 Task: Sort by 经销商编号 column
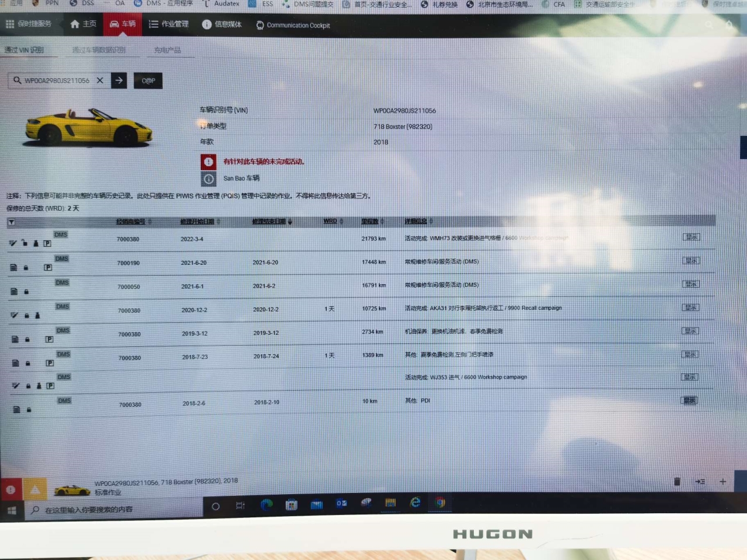pos(134,222)
